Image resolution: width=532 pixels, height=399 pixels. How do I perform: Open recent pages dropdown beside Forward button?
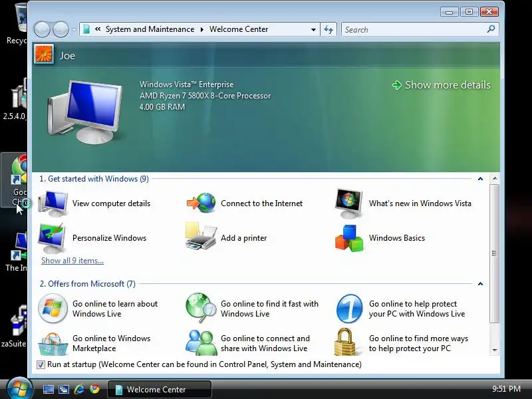pyautogui.click(x=74, y=29)
